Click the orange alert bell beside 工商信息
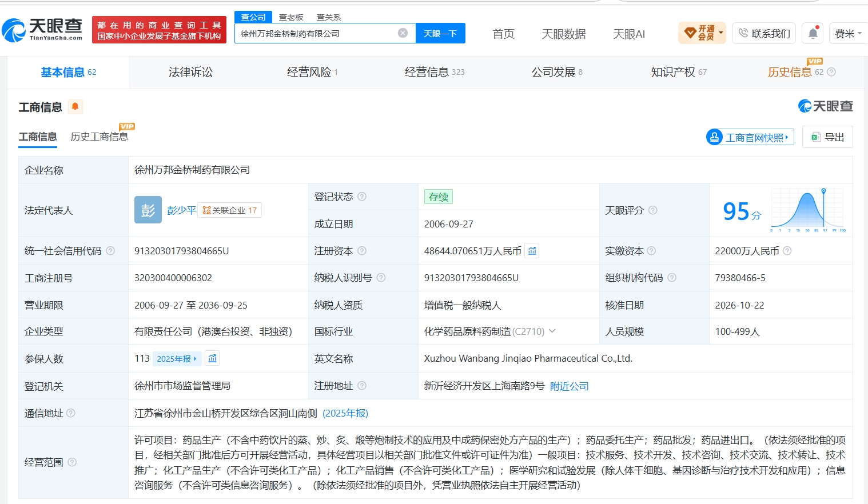Image resolution: width=868 pixels, height=504 pixels. (75, 106)
